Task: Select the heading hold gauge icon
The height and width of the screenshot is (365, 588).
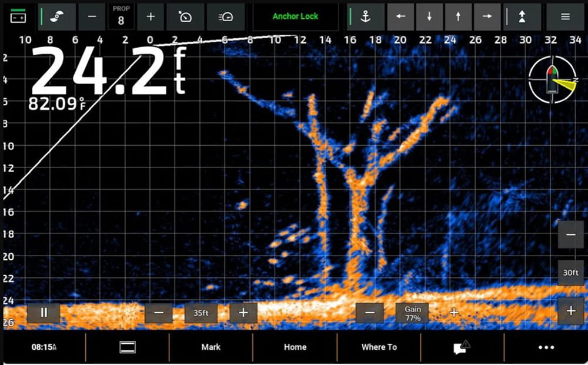Action: click(226, 17)
